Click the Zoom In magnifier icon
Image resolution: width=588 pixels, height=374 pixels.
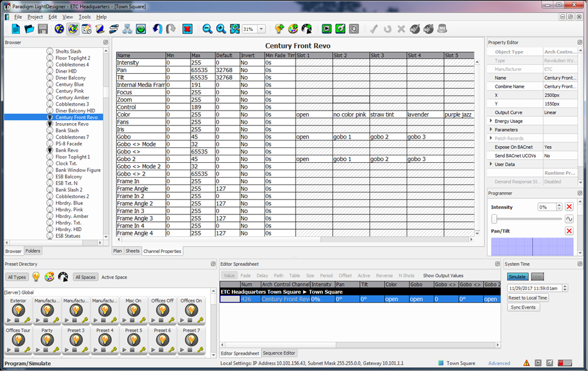(x=221, y=29)
